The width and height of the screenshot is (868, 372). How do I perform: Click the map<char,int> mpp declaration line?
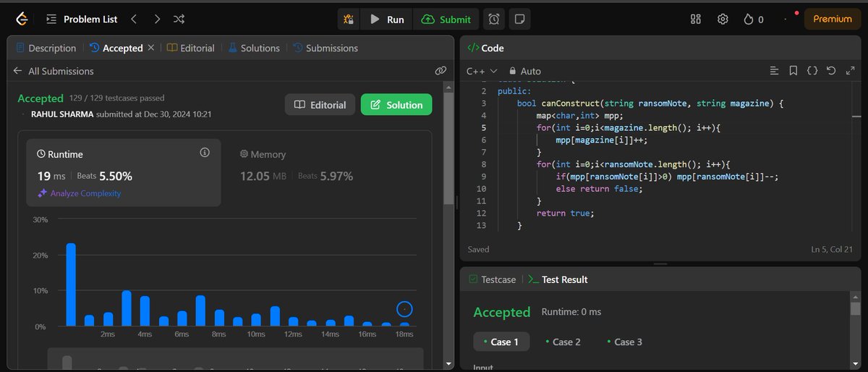point(579,115)
